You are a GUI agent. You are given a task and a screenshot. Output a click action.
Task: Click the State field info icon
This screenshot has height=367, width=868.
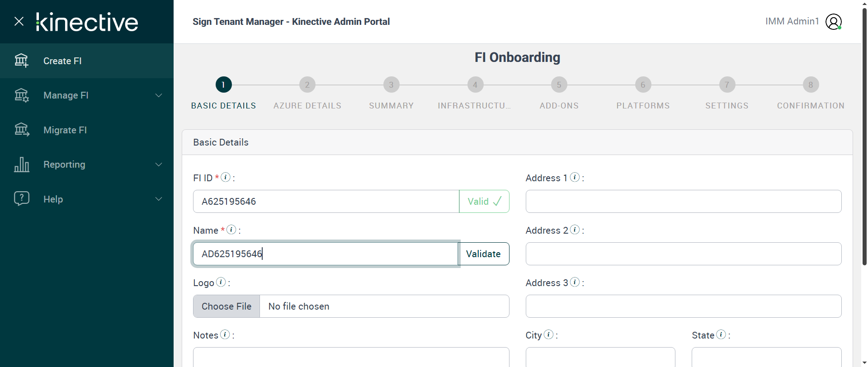(721, 334)
